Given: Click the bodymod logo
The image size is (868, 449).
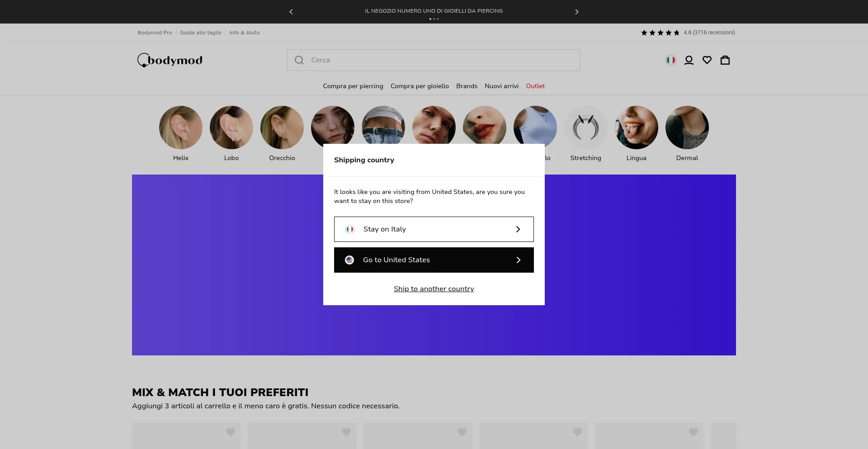Looking at the screenshot, I should tap(170, 60).
